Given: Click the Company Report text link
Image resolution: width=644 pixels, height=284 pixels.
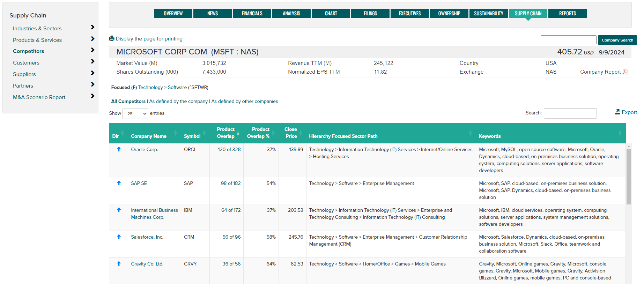Looking at the screenshot, I should (600, 72).
